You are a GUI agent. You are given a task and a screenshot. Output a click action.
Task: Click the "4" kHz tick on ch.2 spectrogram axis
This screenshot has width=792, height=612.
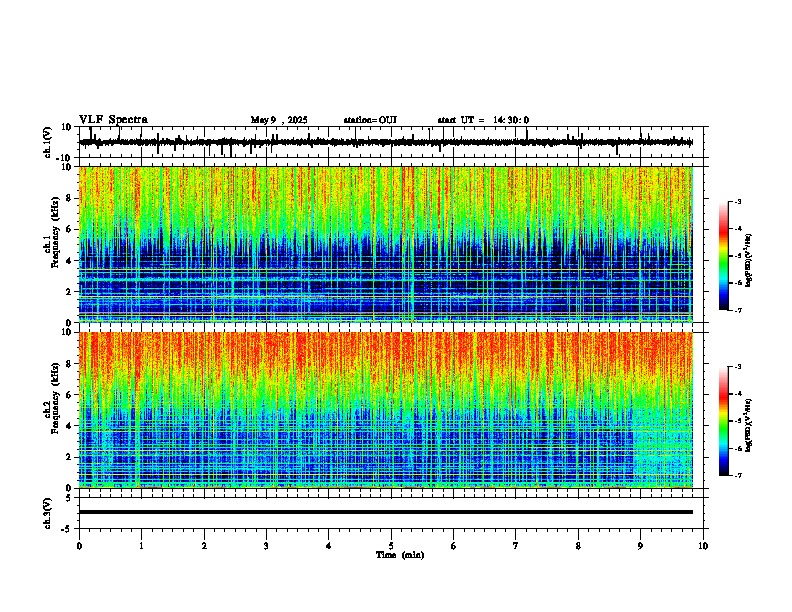(x=70, y=426)
